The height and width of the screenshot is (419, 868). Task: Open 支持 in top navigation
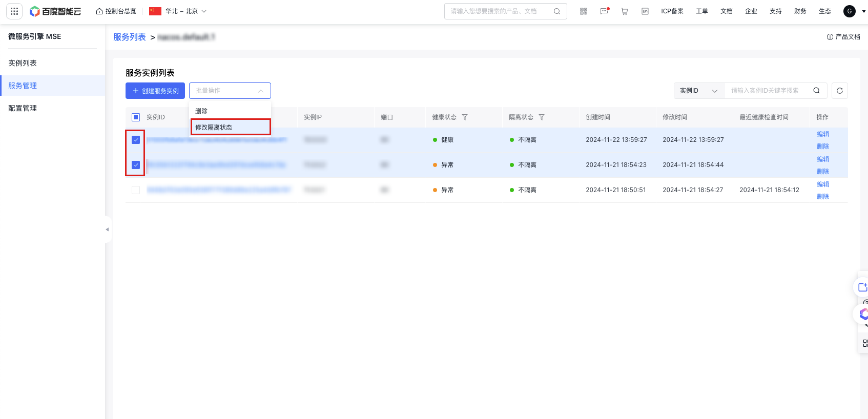click(x=776, y=11)
